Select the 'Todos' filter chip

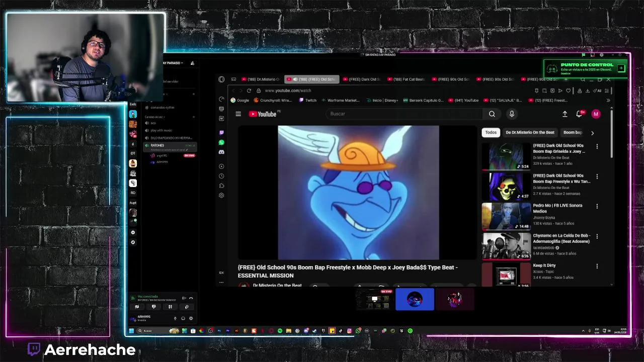coord(491,133)
